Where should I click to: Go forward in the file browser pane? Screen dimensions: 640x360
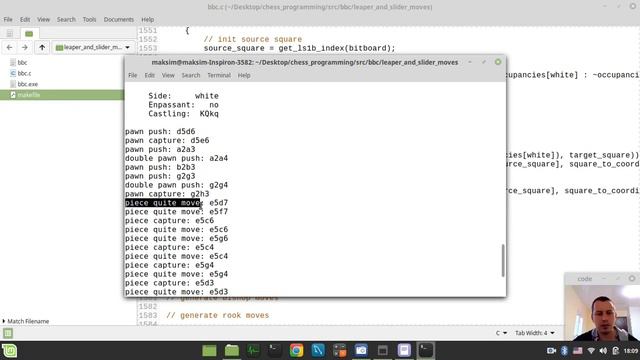coord(25,47)
